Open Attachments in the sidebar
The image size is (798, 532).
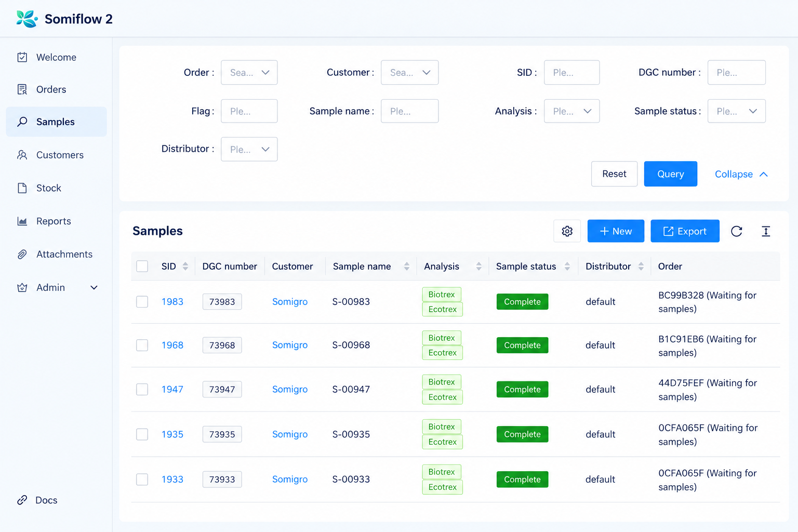56,255
